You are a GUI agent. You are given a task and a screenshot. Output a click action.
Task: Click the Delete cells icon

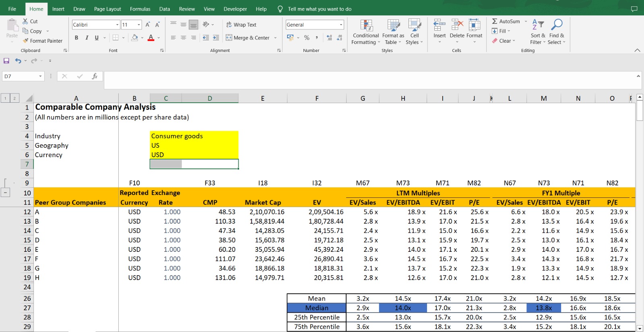coord(457,25)
